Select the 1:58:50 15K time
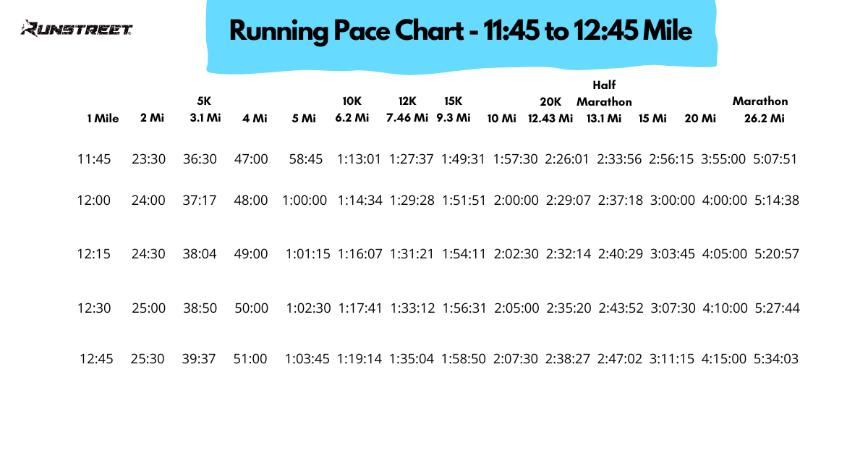The height and width of the screenshot is (456, 868). pos(464,358)
